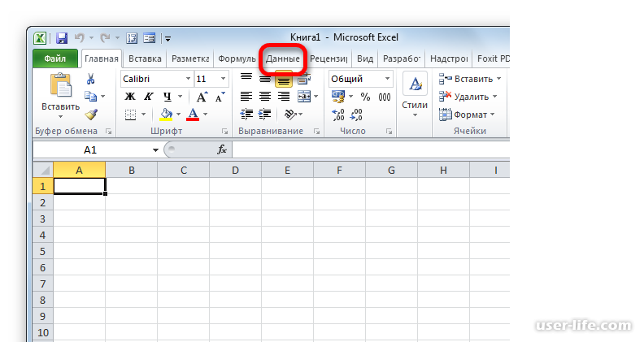Viewport: 644px width, 342px height.
Task: Apply yellow fill color bucket
Action: [166, 115]
